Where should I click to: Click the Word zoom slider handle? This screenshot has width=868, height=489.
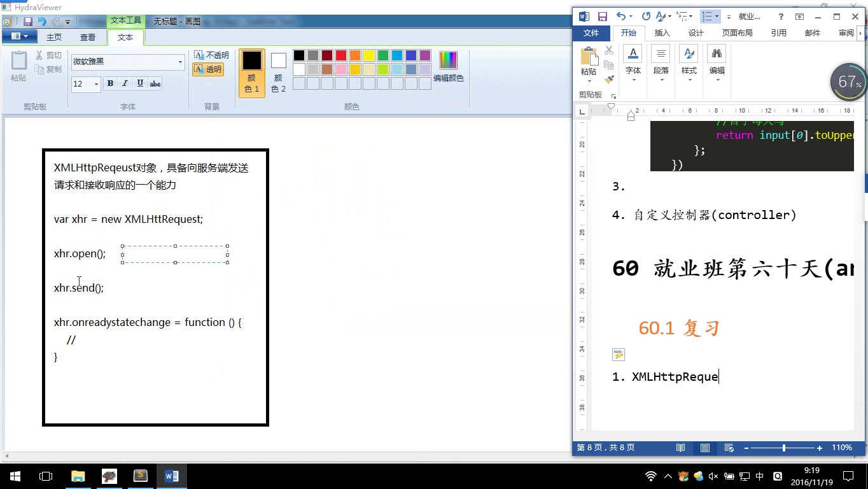coord(784,448)
